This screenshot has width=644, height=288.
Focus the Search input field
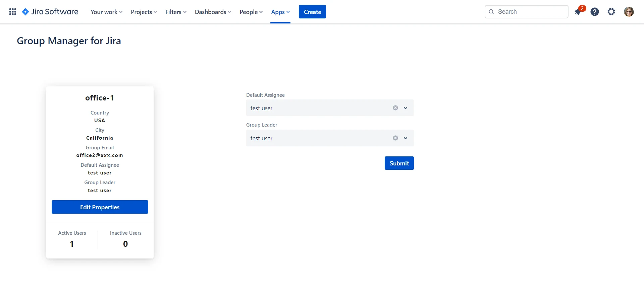(527, 12)
